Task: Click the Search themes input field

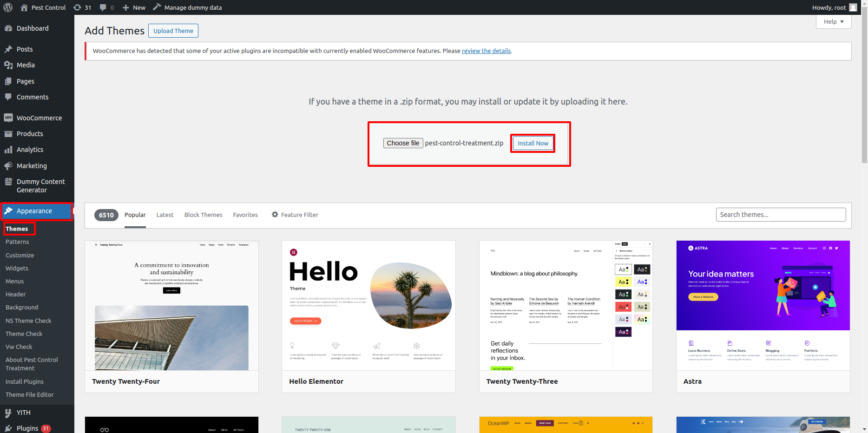Action: [x=781, y=215]
